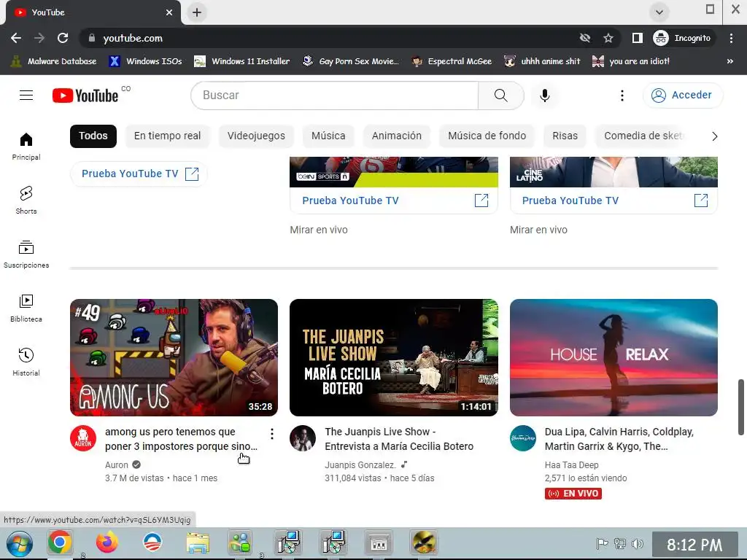Screen dimensions: 747x560
Task: Open options menu for Auron video
Action: 271,433
